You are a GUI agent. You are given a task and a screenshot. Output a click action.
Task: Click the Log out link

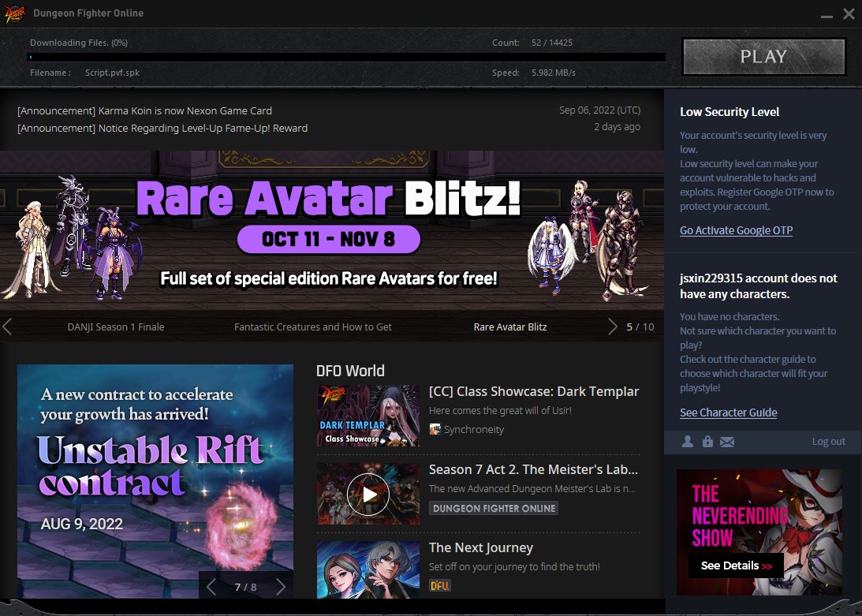coord(828,441)
